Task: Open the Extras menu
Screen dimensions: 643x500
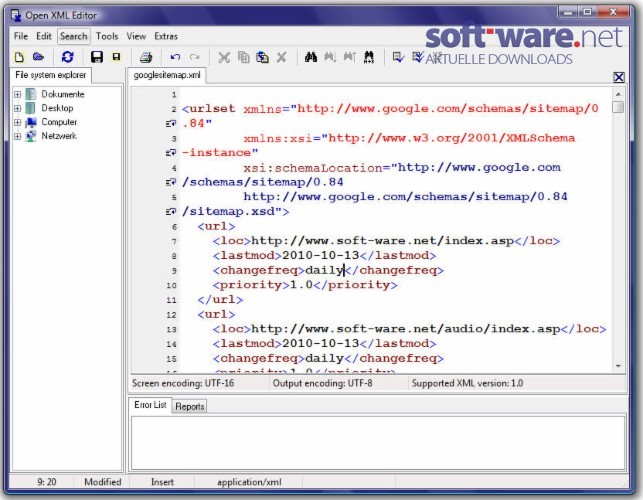Action: [166, 36]
